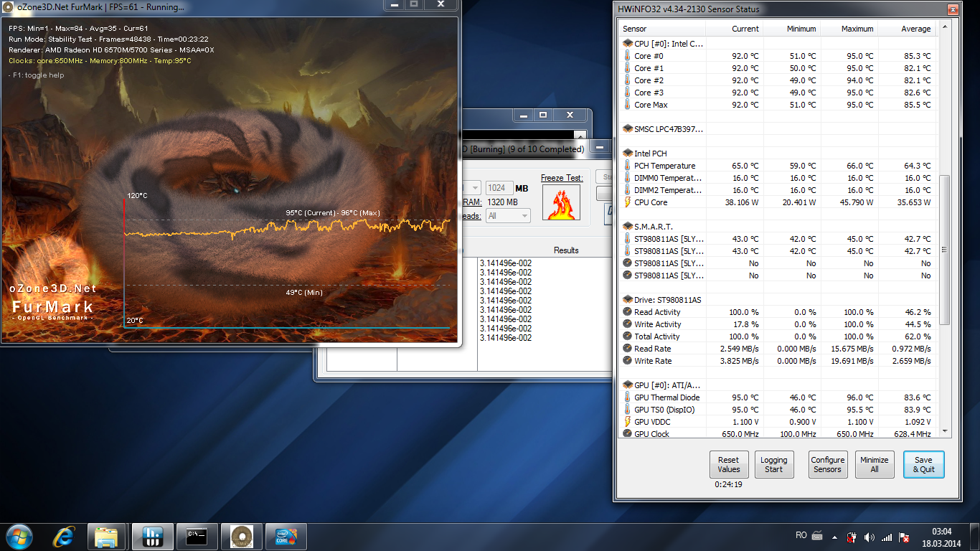Click the Reset Values button
This screenshot has width=980, height=551.
728,464
